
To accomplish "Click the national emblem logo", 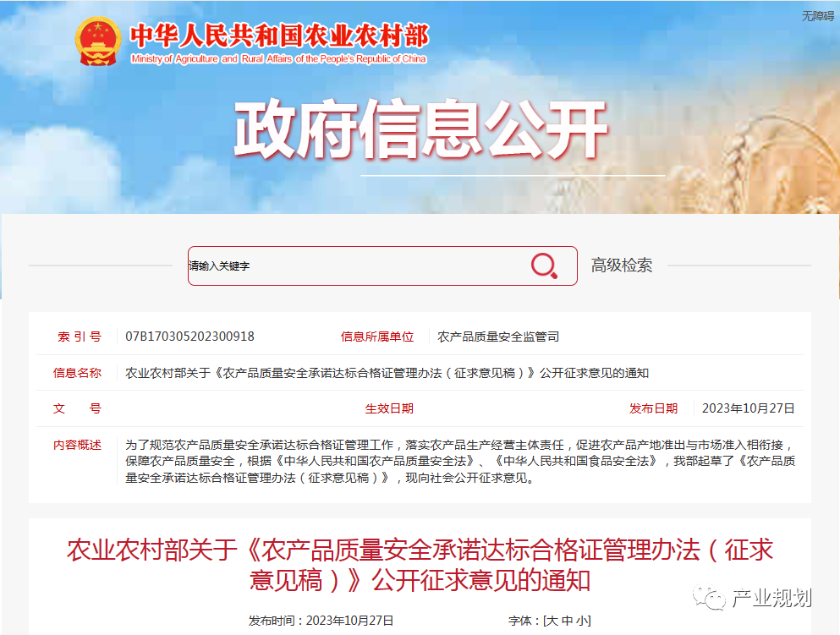I will [98, 41].
